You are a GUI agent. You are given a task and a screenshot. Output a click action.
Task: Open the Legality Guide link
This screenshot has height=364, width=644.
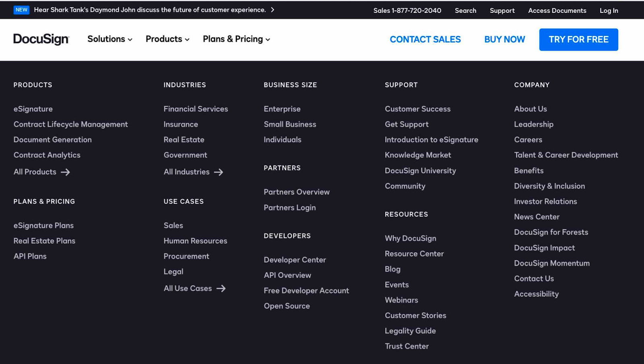(410, 331)
